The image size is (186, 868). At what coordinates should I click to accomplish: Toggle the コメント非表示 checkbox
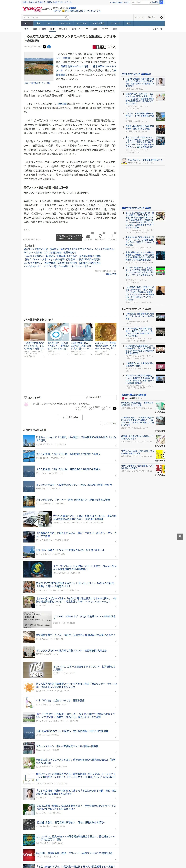(x=102, y=424)
